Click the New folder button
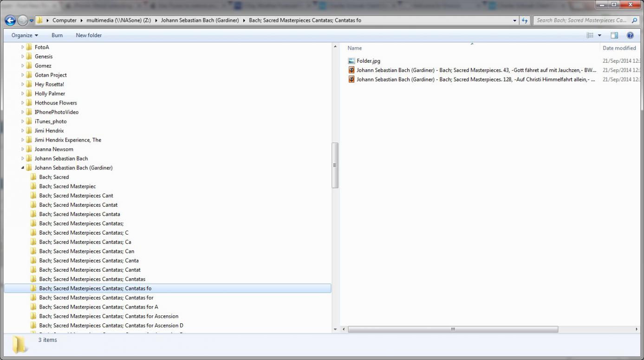This screenshot has width=644, height=360. 89,35
